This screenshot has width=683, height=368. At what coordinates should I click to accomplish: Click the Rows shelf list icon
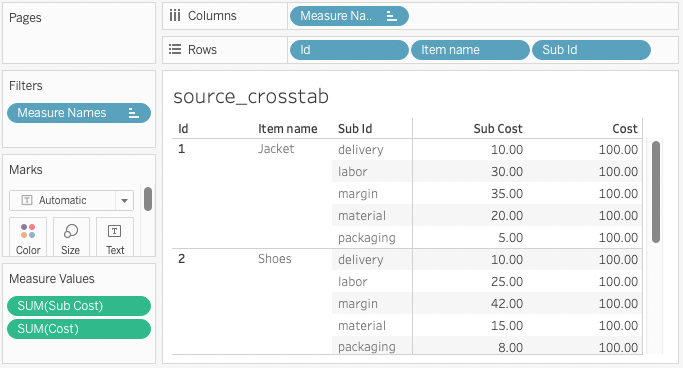click(175, 49)
